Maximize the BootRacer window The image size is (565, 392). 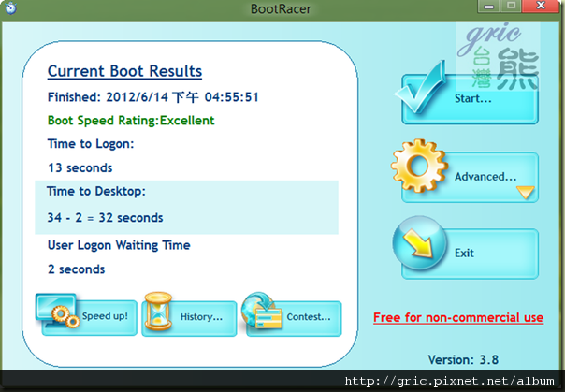[511, 6]
